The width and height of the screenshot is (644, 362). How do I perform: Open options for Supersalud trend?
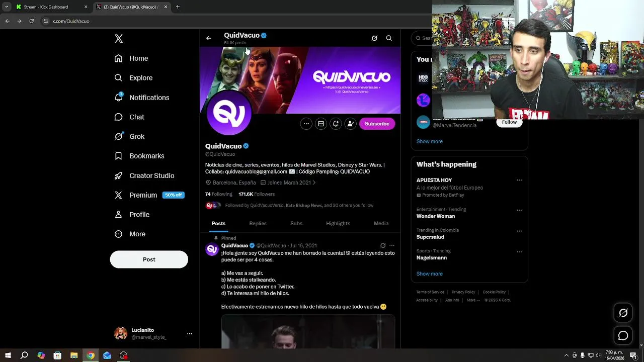[519, 231]
